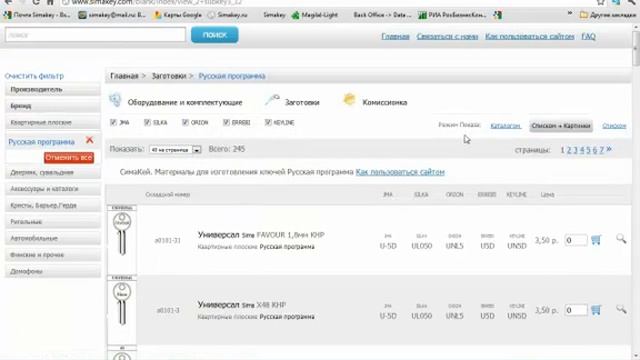Toggle the SILKA brand checkbox
The height and width of the screenshot is (360, 640).
[147, 122]
